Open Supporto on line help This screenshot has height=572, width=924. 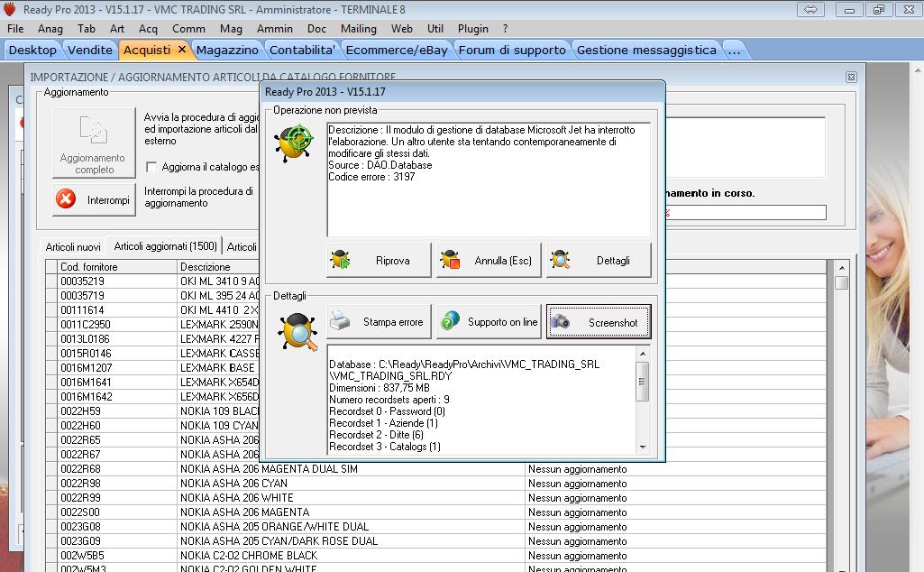click(x=489, y=321)
